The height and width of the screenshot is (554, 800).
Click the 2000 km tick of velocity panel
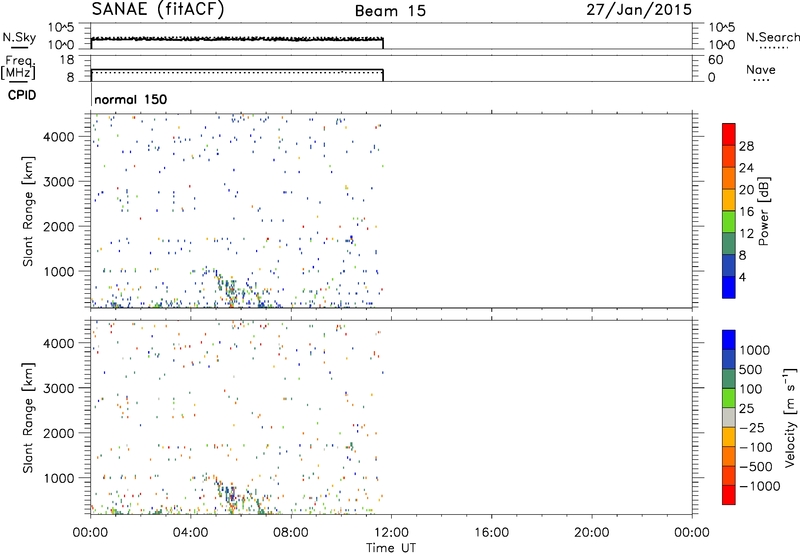tap(59, 433)
